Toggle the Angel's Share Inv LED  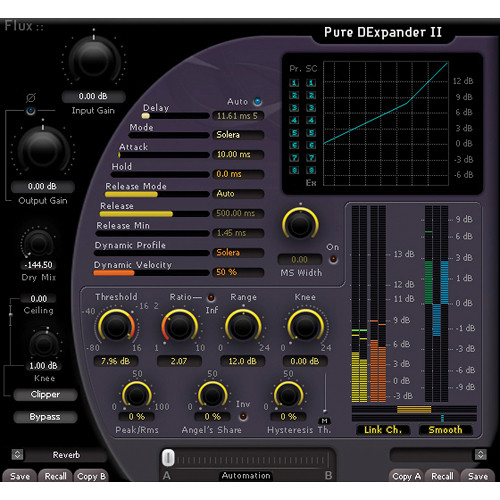point(244,417)
